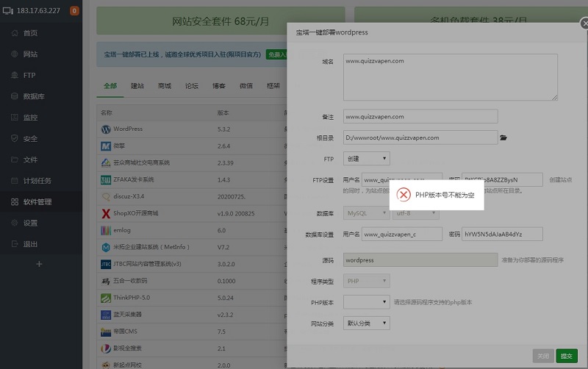Click the 文件 folder icon in sidebar
Image resolution: width=588 pixels, height=369 pixels.
tap(15, 160)
